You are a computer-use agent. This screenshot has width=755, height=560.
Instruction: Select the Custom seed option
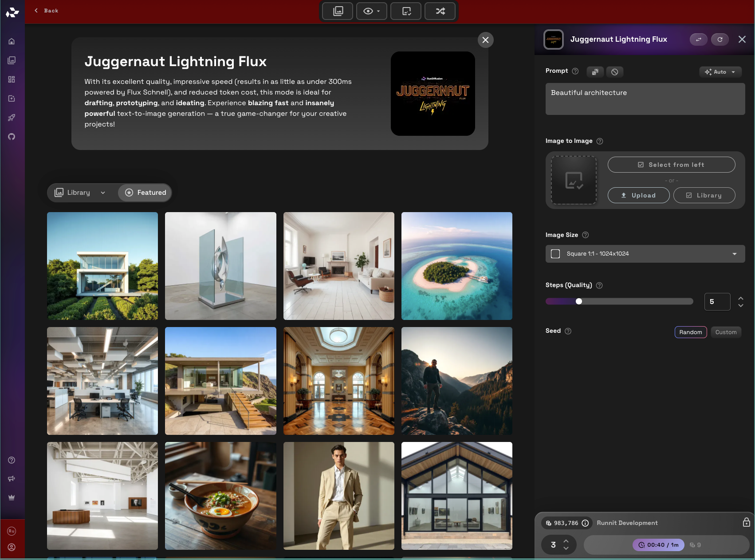click(726, 332)
